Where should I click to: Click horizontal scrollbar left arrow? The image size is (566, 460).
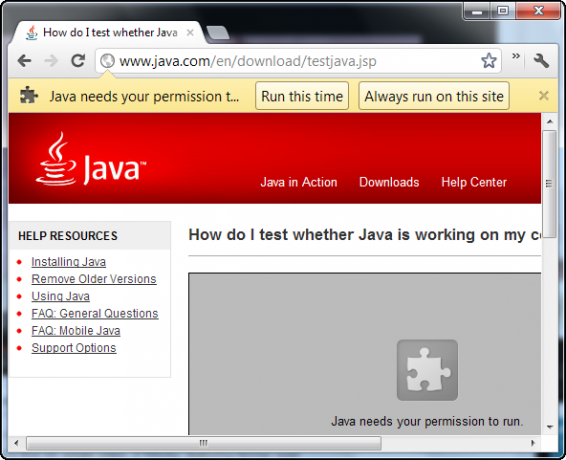click(x=16, y=443)
